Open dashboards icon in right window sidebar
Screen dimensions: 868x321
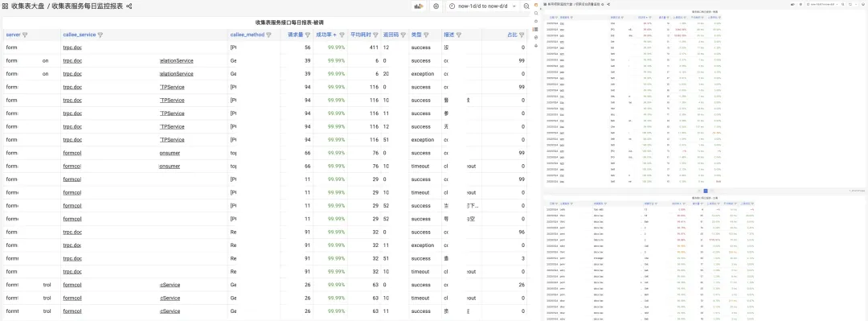coord(536,29)
